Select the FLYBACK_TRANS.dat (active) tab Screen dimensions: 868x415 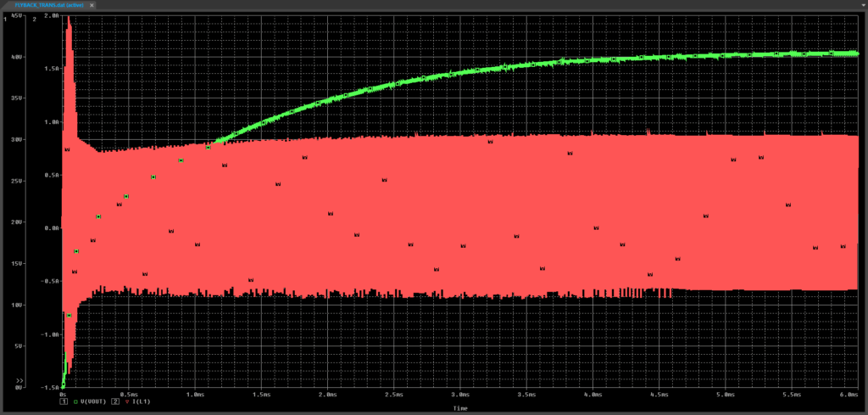point(48,4)
